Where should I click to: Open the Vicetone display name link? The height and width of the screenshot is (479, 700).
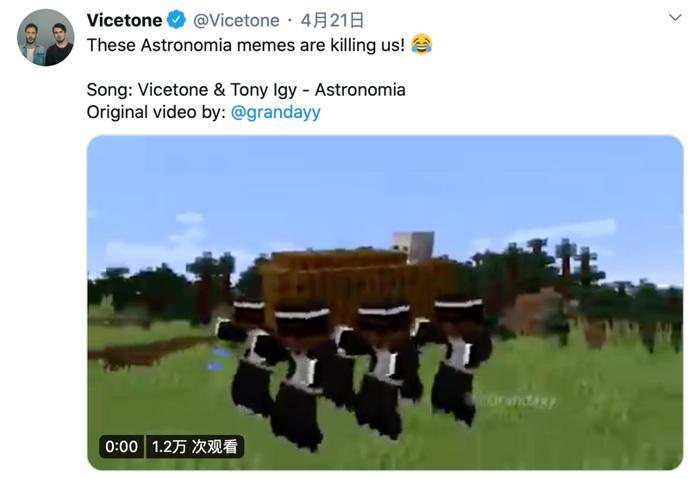click(x=124, y=20)
